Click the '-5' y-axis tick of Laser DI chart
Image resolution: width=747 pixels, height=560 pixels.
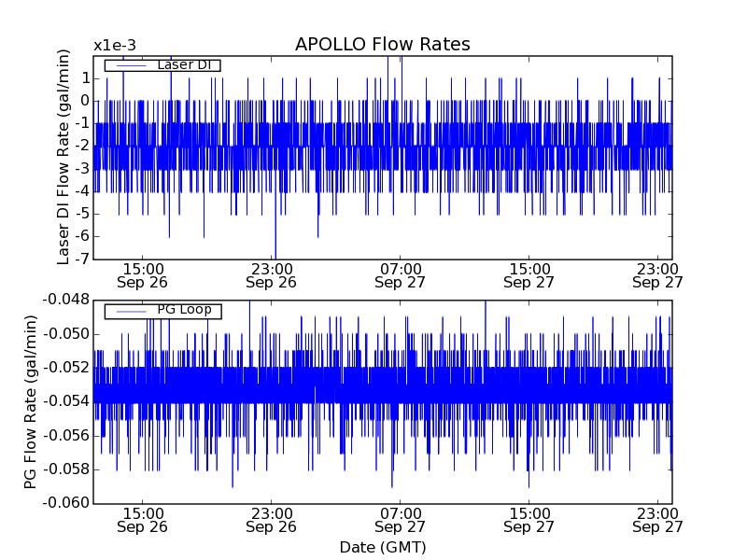pos(82,214)
